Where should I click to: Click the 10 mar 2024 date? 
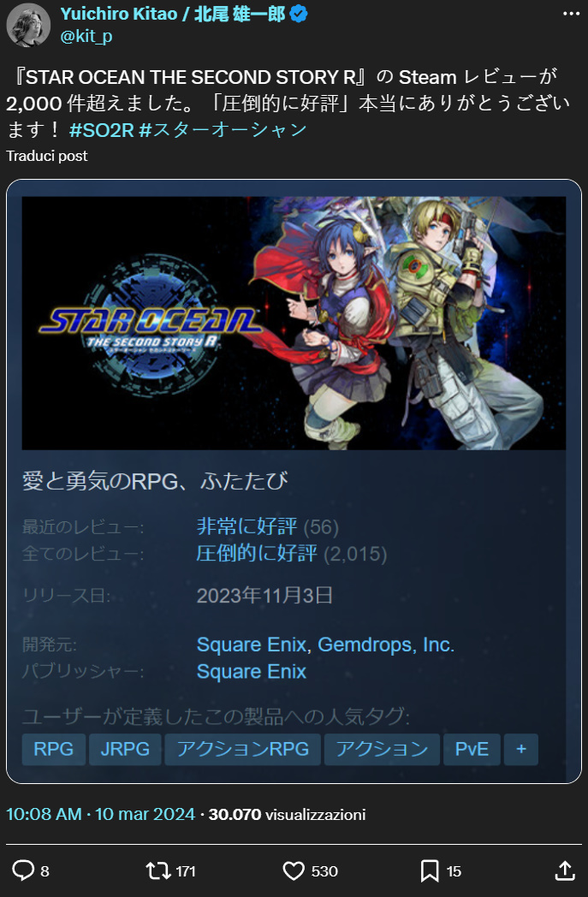pyautogui.click(x=145, y=814)
